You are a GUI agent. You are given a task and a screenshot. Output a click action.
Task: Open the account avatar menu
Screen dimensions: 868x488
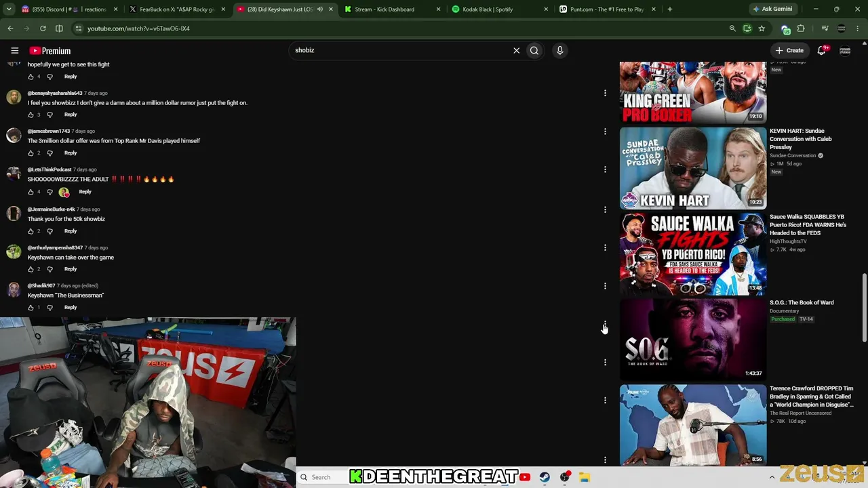(845, 50)
